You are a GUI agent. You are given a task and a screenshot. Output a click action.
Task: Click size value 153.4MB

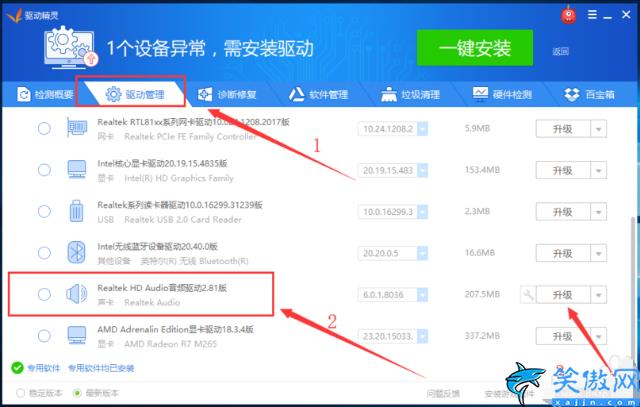click(x=482, y=170)
